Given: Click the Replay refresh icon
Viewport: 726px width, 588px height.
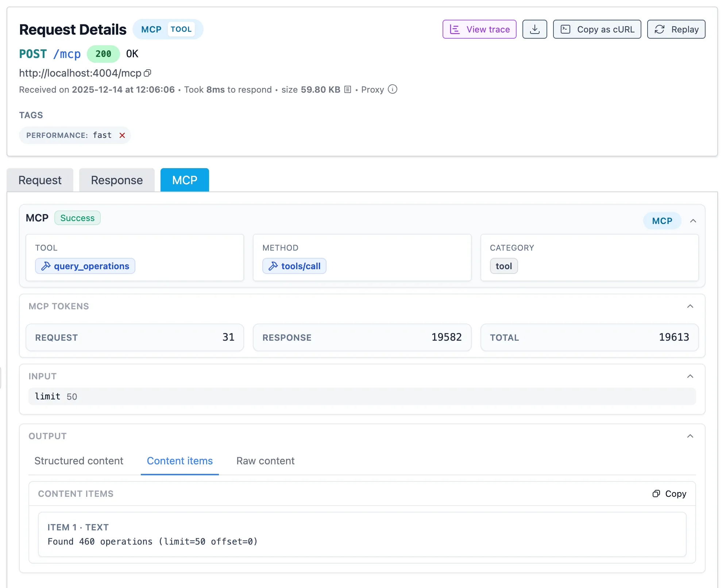Looking at the screenshot, I should click(x=659, y=29).
